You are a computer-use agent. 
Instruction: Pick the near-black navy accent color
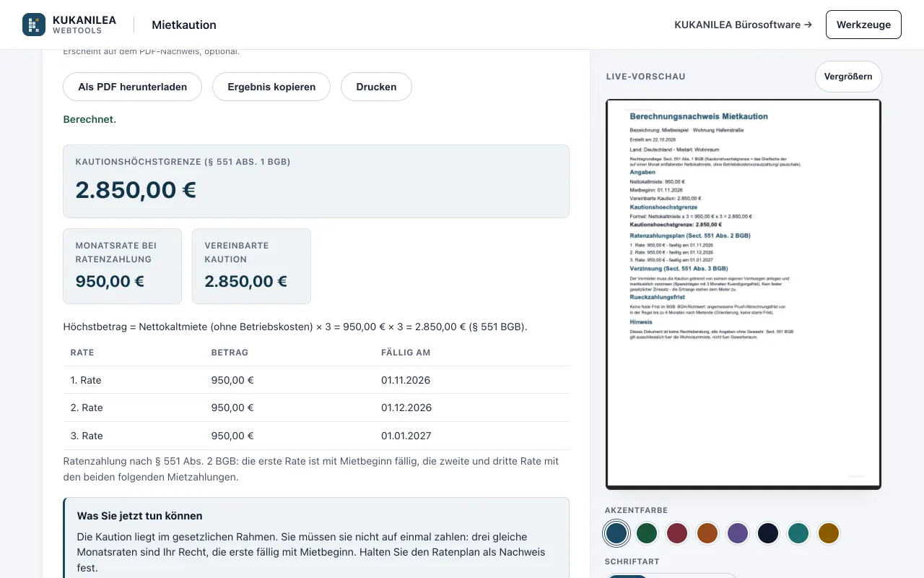[x=768, y=533]
